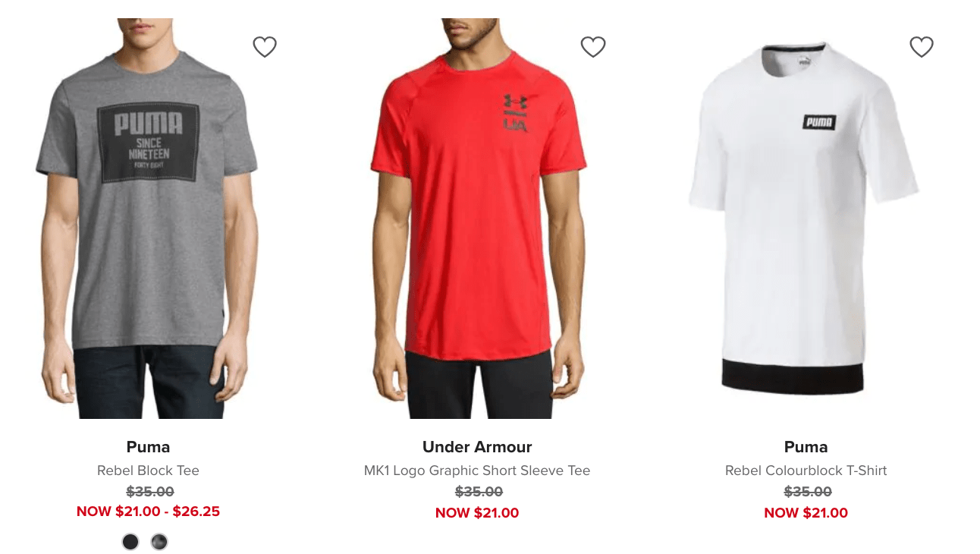980x554 pixels.
Task: Click the crossed-out $35.00 of the Under Armour tee
Action: [x=479, y=492]
